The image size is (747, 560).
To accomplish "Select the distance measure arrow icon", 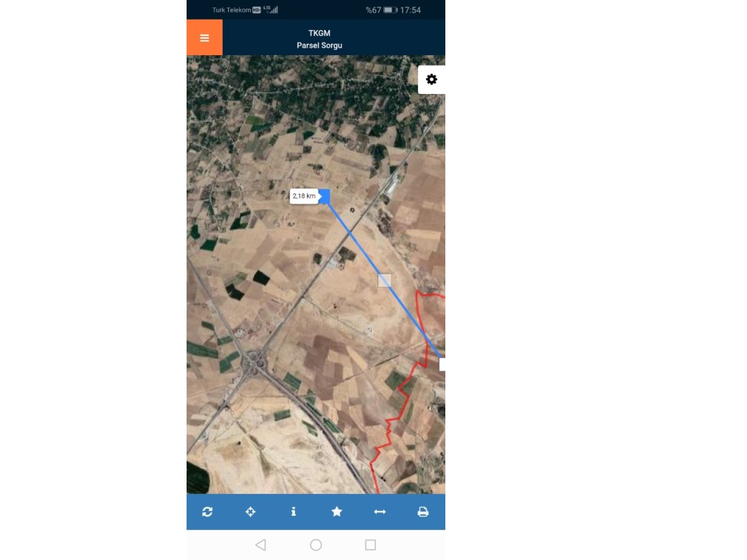I will click(380, 512).
